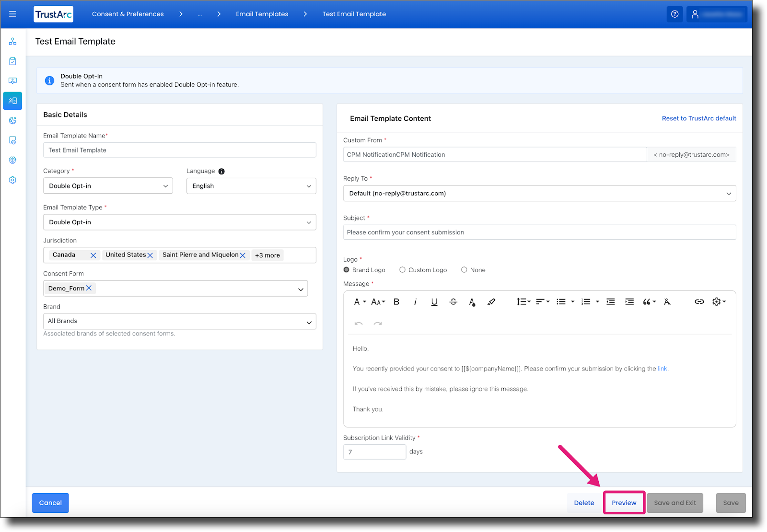Click the Email Template Name field
Viewport: 767px width, 532px height.
[x=180, y=150]
